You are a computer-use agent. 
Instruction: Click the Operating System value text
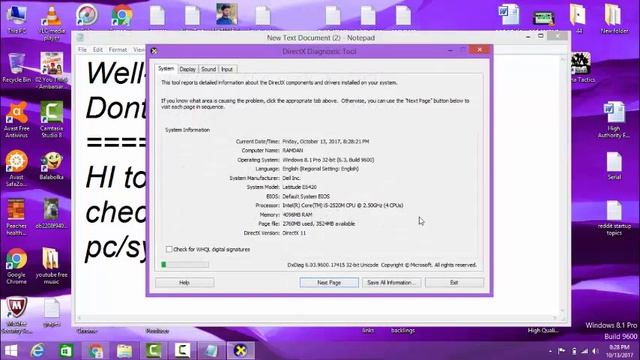[328, 160]
